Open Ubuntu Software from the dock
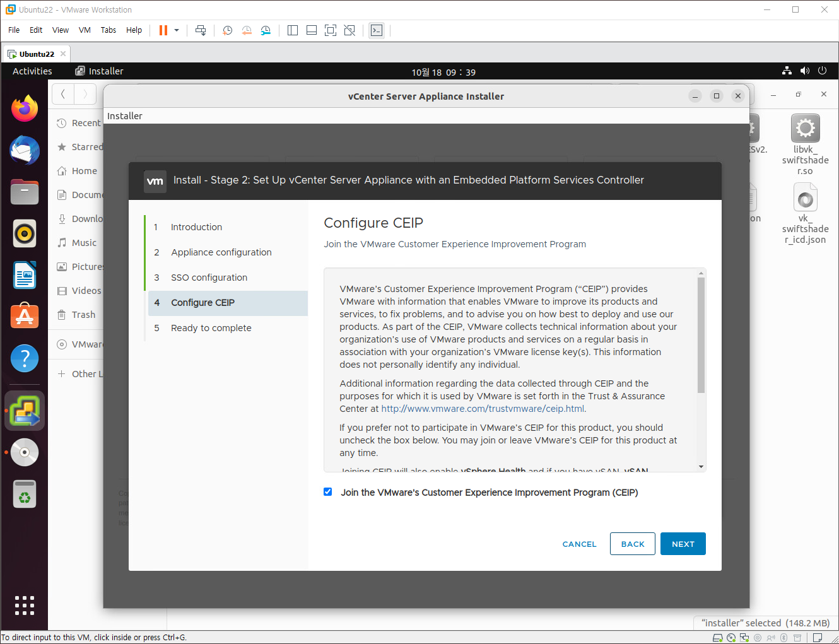The image size is (839, 644). point(25,317)
